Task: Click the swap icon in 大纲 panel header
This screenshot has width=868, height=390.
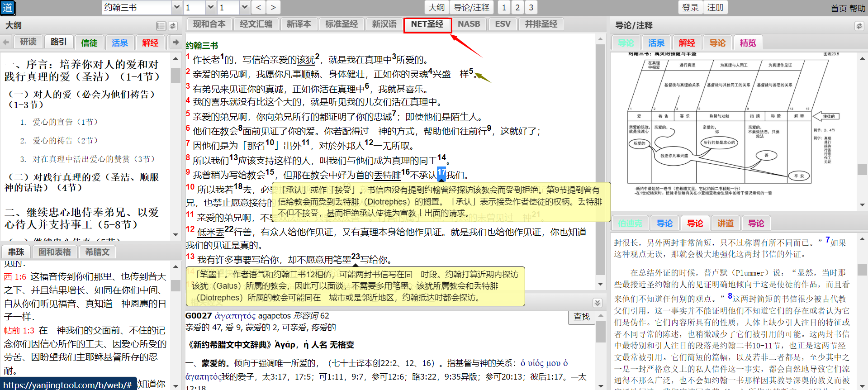Action: [173, 26]
